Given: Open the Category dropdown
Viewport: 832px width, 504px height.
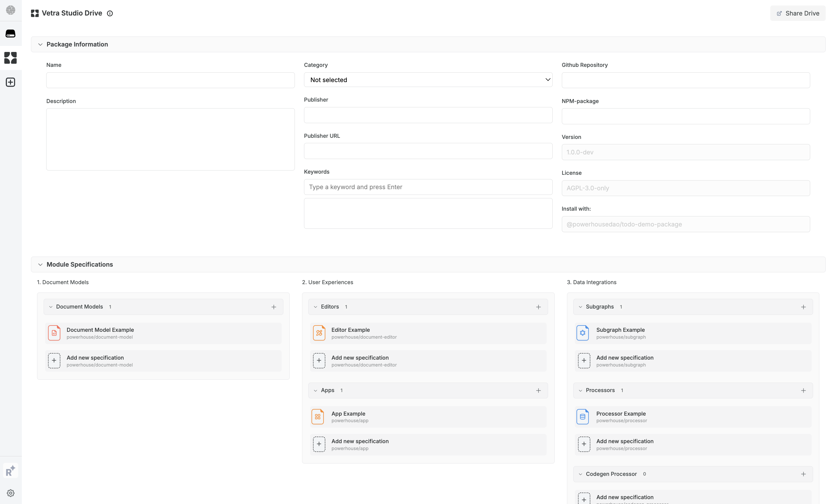Looking at the screenshot, I should tap(428, 80).
